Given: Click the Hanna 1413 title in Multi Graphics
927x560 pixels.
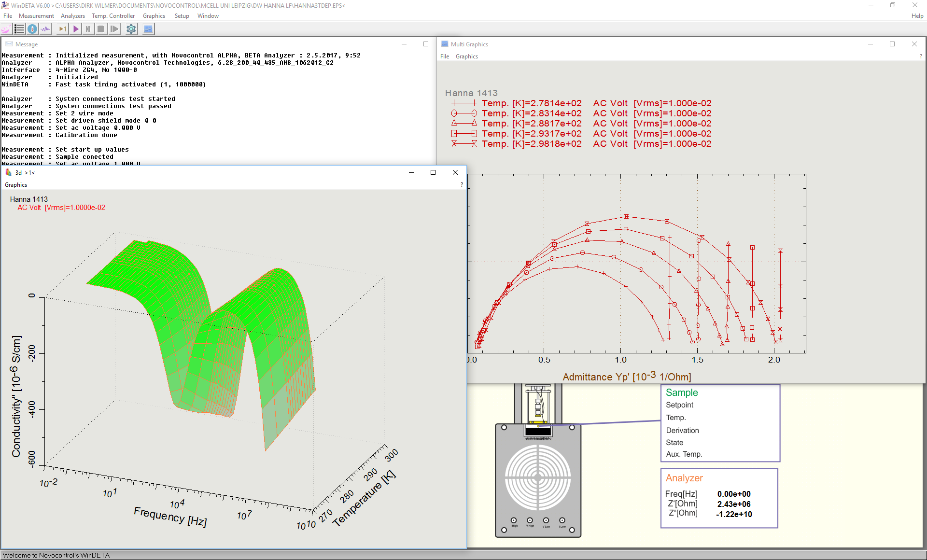Looking at the screenshot, I should click(x=471, y=93).
